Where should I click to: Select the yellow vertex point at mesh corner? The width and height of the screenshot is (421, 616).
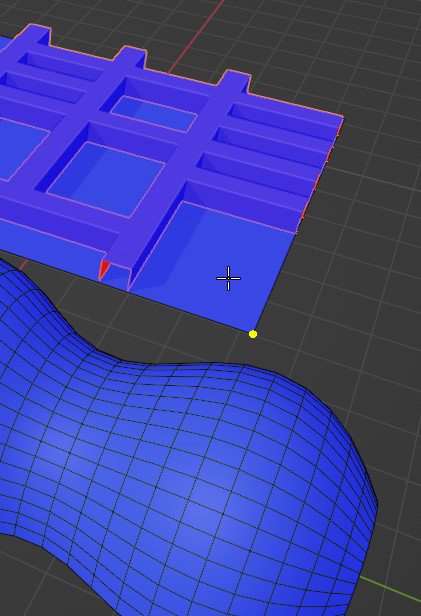pyautogui.click(x=253, y=334)
